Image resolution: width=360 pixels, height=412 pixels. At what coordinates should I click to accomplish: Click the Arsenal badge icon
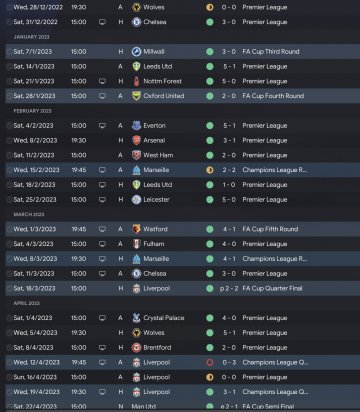[x=136, y=140]
